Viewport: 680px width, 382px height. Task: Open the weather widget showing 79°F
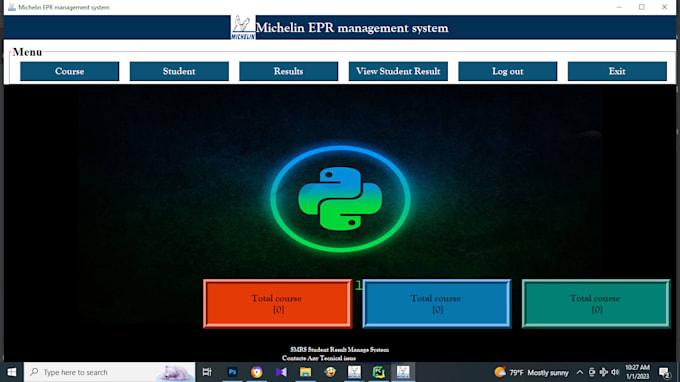[532, 372]
